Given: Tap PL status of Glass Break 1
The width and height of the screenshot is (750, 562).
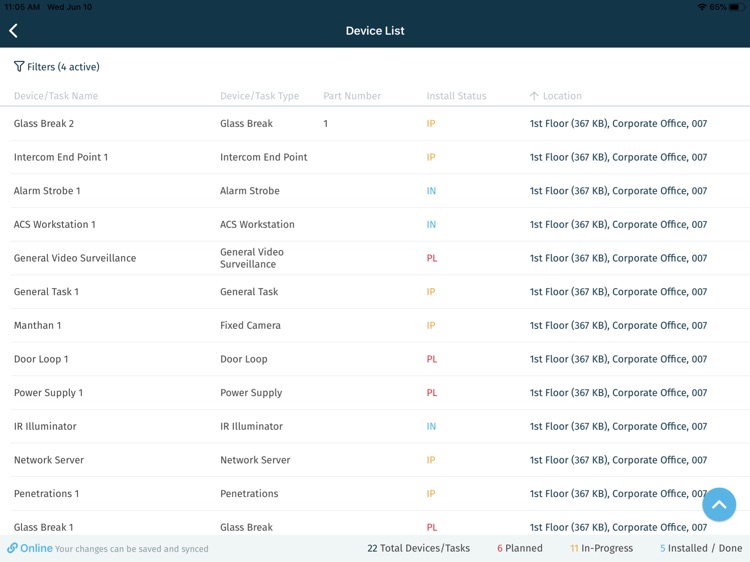Looking at the screenshot, I should click(432, 527).
